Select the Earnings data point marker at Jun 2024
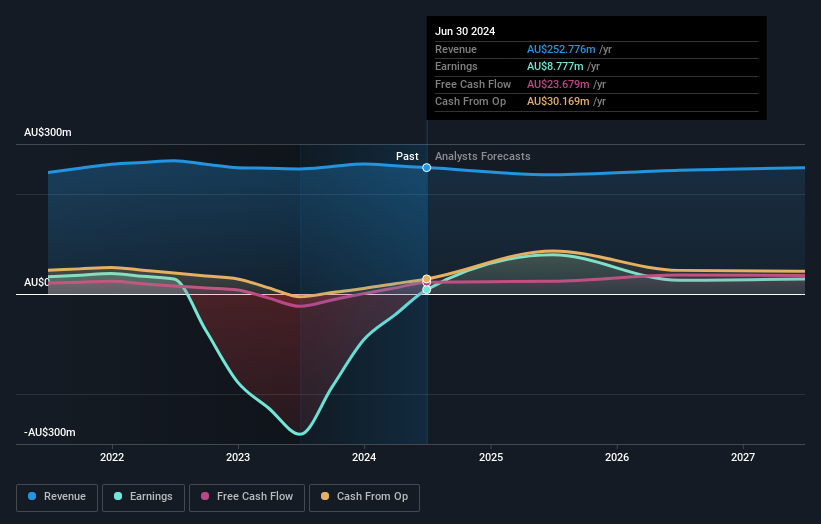Image resolution: width=821 pixels, height=524 pixels. pyautogui.click(x=427, y=289)
